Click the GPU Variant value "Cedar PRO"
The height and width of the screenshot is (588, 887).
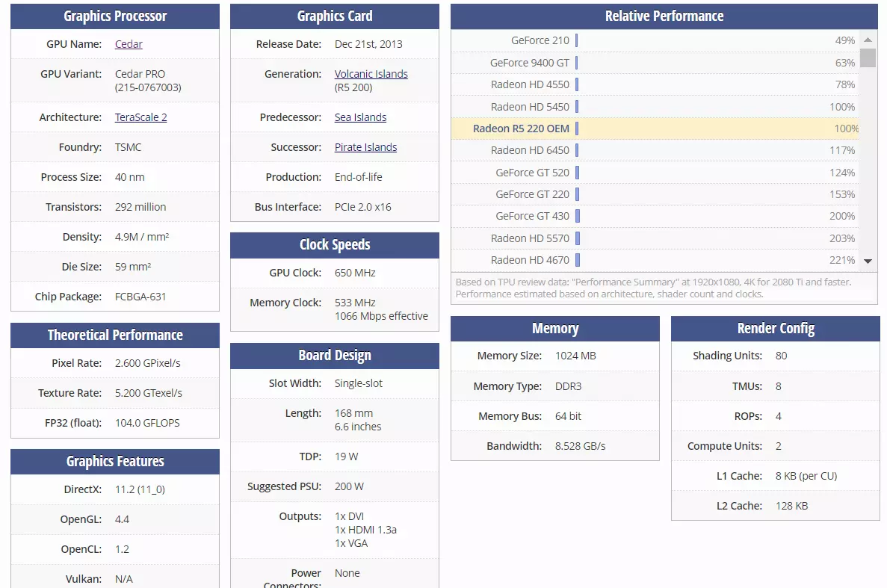[x=140, y=74]
